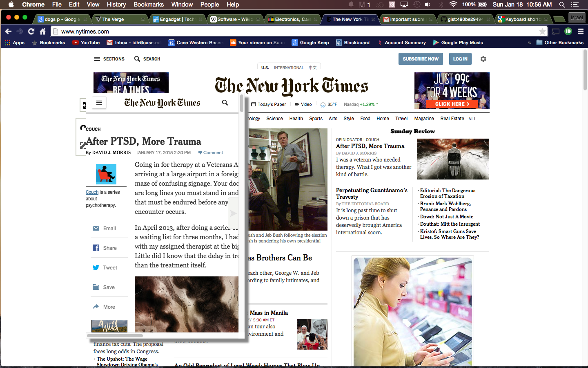
Task: Click the More share arrow icon
Action: (96, 307)
